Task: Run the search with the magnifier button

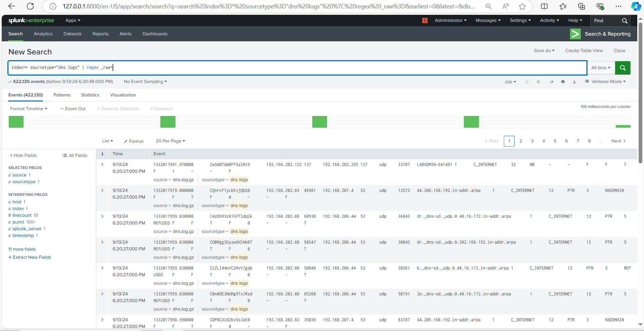Action: pyautogui.click(x=622, y=68)
